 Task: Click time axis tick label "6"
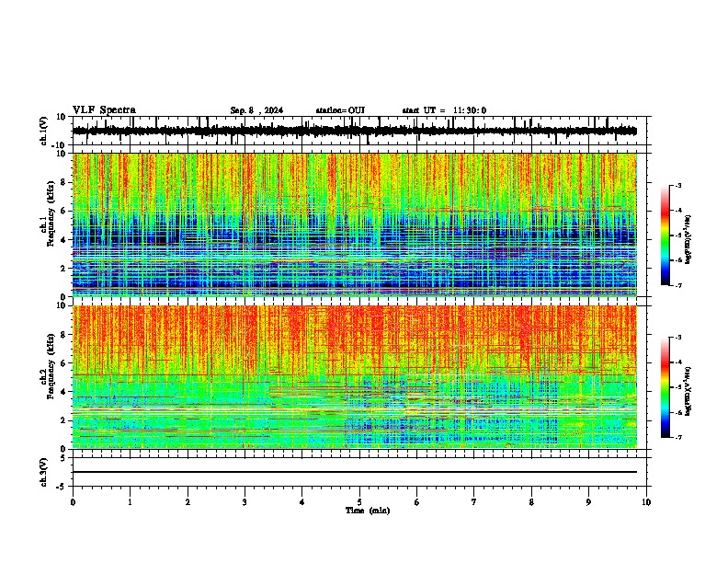(x=417, y=502)
